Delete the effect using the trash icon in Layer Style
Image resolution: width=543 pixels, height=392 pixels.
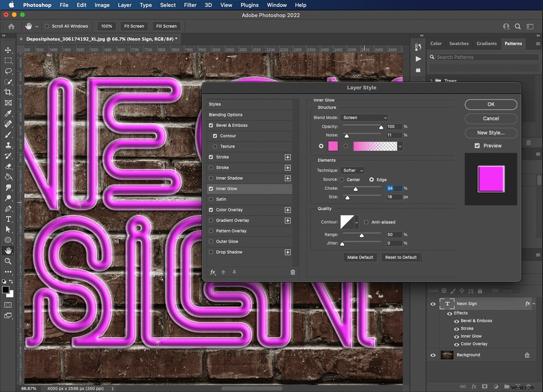(293, 272)
